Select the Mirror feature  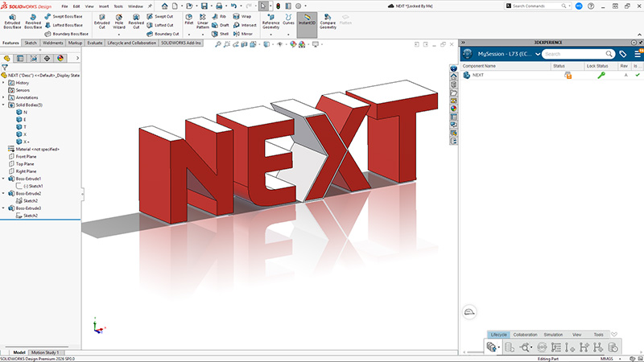point(243,34)
